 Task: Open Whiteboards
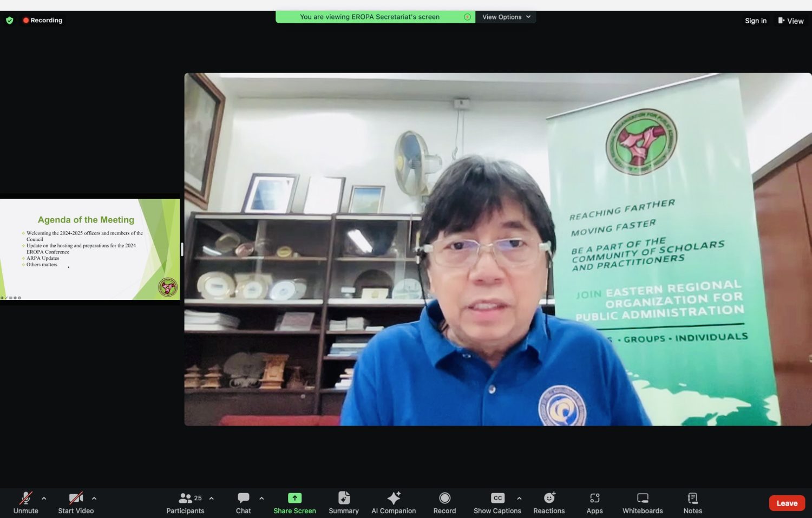point(643,503)
